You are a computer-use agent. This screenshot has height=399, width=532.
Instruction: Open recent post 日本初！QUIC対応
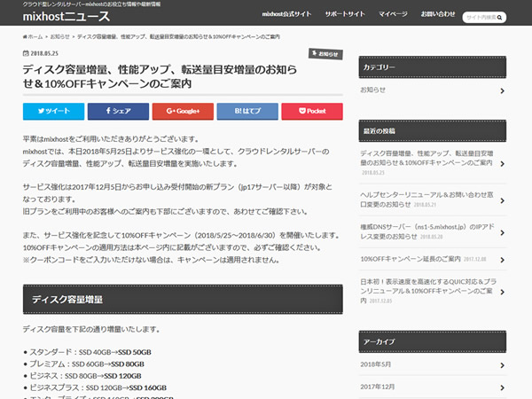(428, 291)
